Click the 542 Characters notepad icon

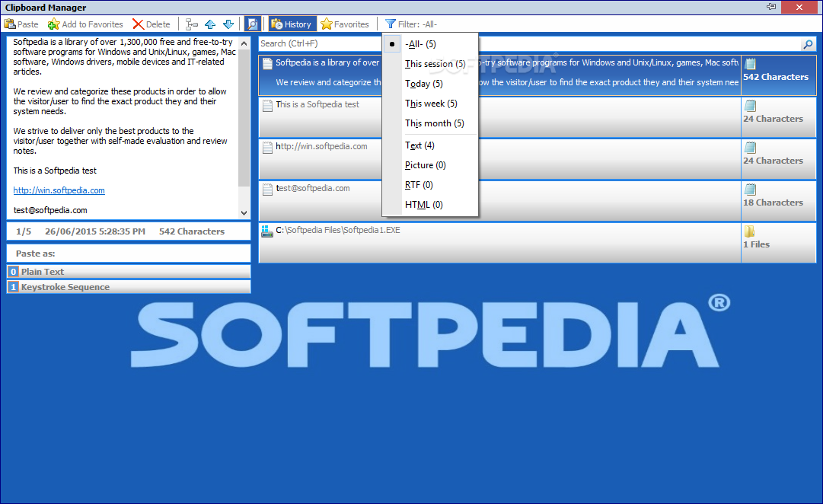point(750,64)
